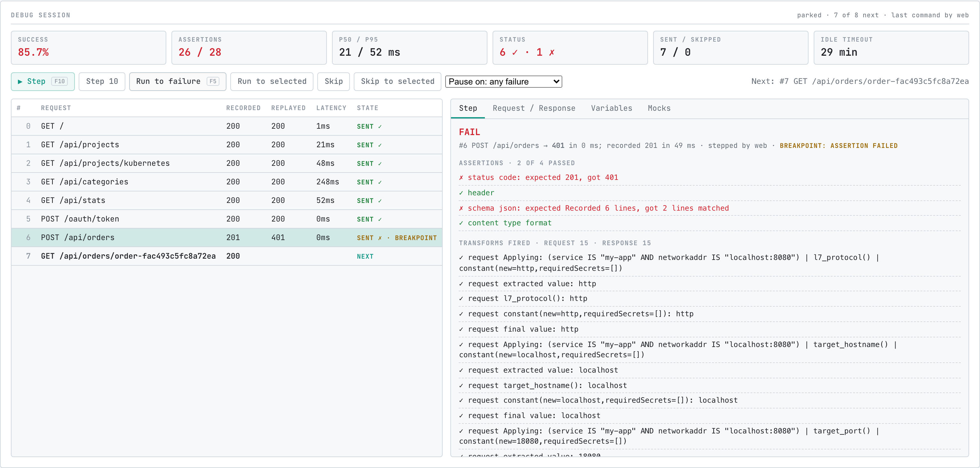Select the POST /api/orders breakpoint row
The image size is (980, 468).
(x=227, y=238)
